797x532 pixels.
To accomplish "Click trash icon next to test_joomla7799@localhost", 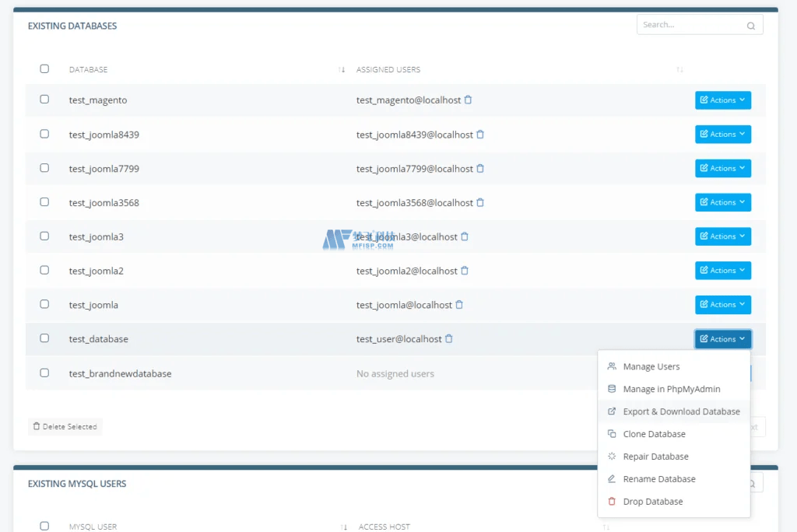I will click(480, 169).
